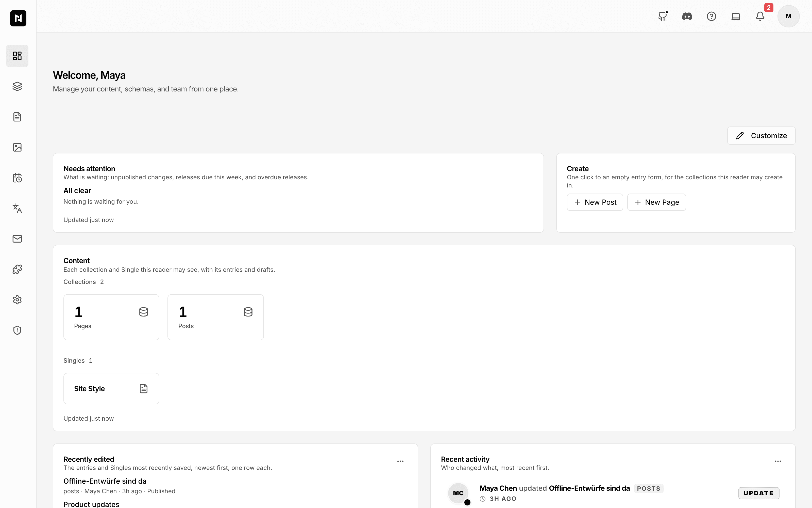Select the dashboard grid icon in sidebar
The height and width of the screenshot is (508, 812).
[17, 56]
